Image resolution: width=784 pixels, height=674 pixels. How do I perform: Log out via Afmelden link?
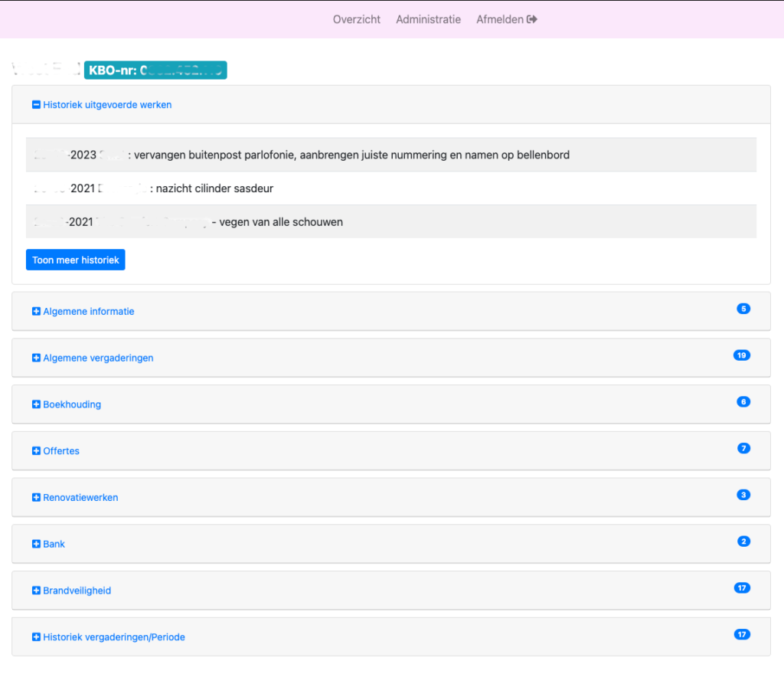click(500, 19)
